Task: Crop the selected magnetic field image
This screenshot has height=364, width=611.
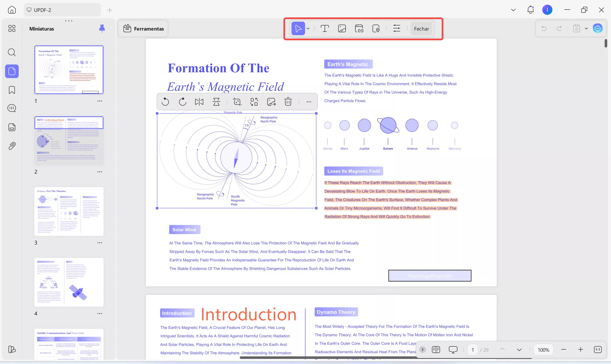Action: click(x=237, y=102)
